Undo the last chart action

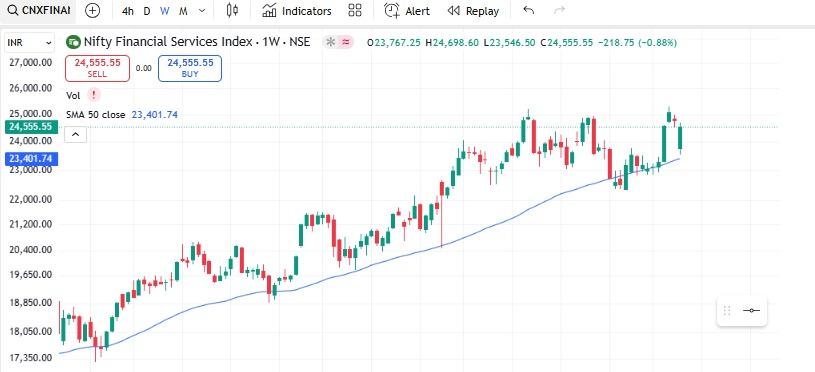pyautogui.click(x=529, y=10)
